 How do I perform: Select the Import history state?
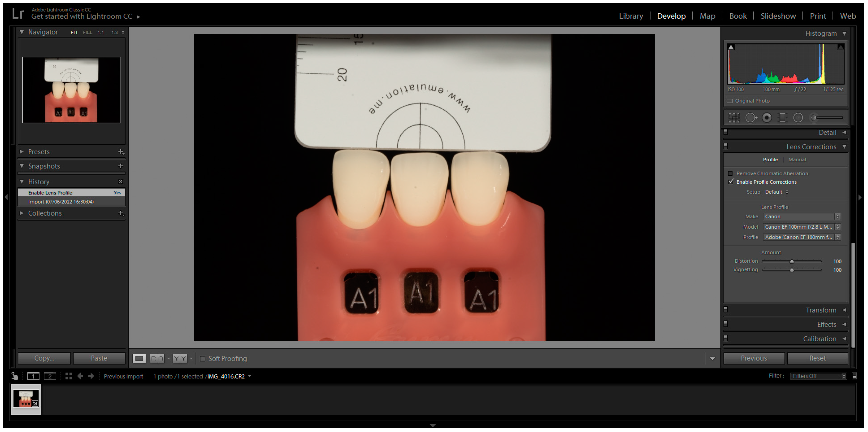coord(61,201)
